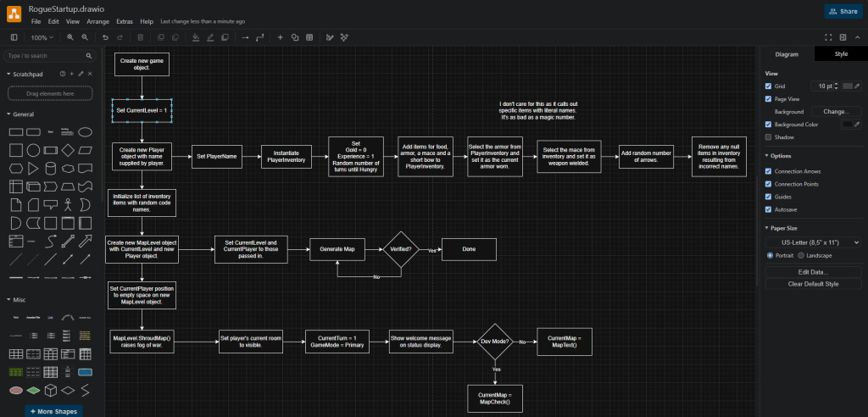Click the freehand drawing icon

[330, 37]
